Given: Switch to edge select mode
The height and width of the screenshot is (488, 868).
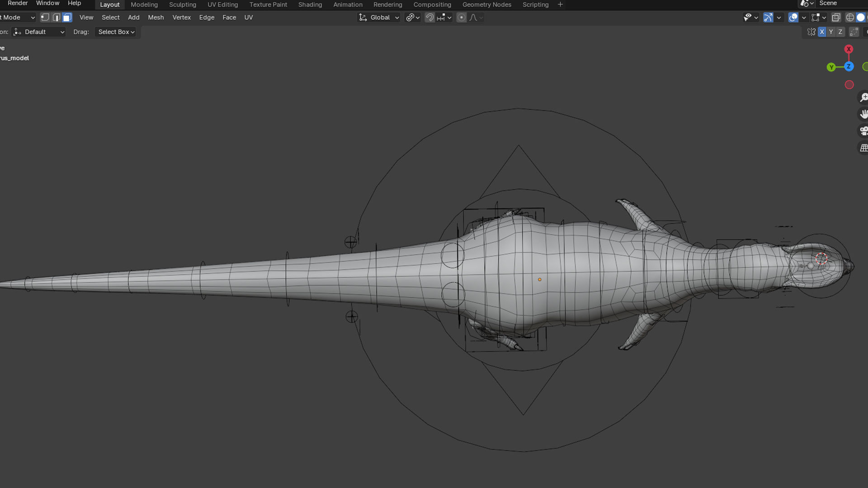Looking at the screenshot, I should click(x=56, y=18).
